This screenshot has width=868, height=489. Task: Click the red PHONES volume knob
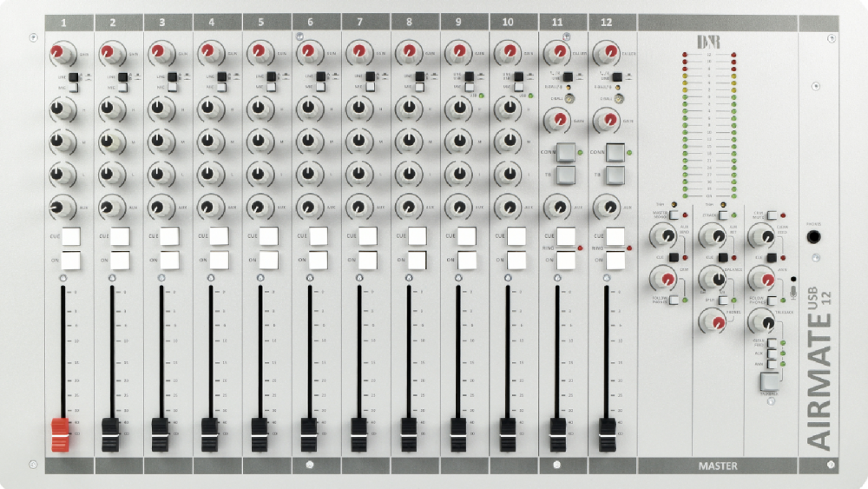[x=712, y=320]
